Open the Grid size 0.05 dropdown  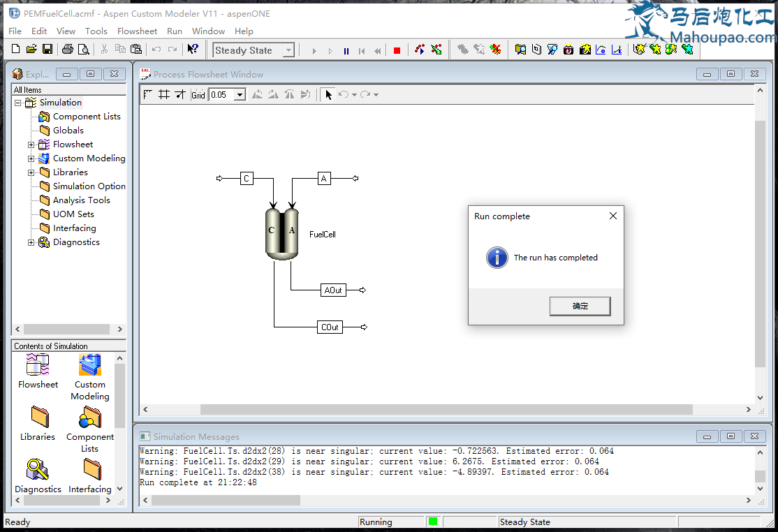click(240, 95)
